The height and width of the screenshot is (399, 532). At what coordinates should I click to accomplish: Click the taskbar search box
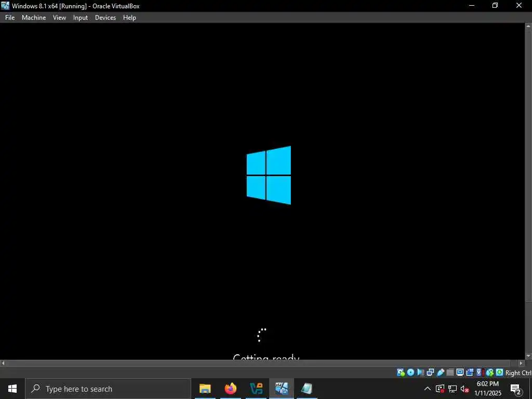point(108,389)
